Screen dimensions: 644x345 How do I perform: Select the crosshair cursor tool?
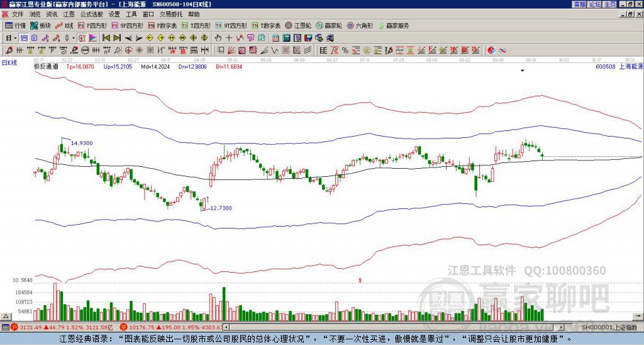[229, 38]
